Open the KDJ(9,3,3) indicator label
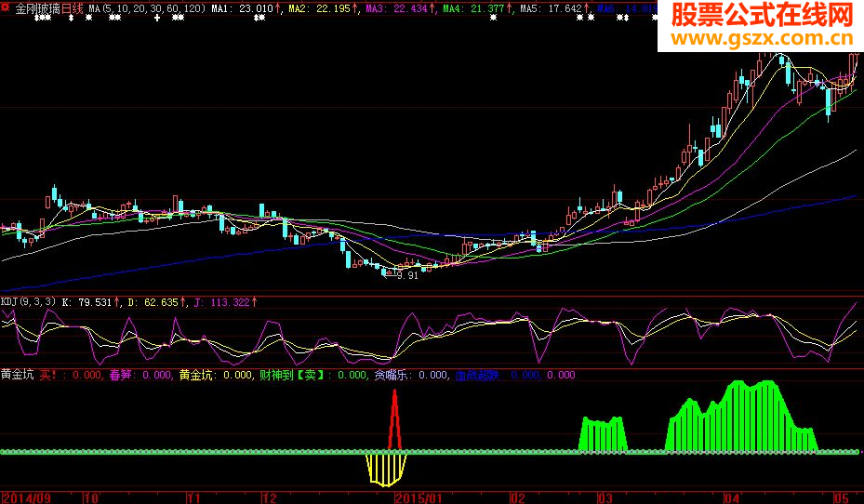The width and height of the screenshot is (864, 504). (x=28, y=302)
